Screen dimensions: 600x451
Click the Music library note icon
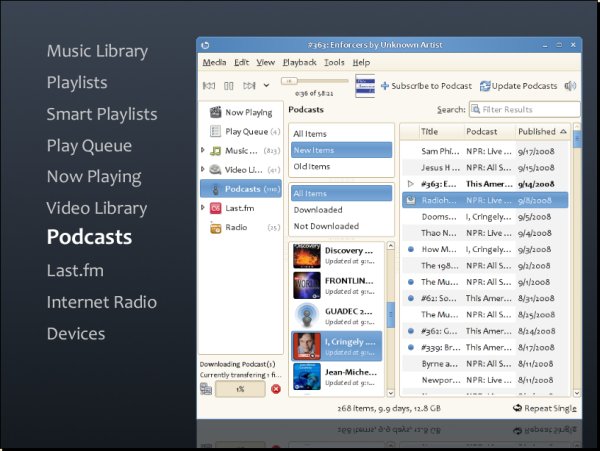pyautogui.click(x=215, y=151)
